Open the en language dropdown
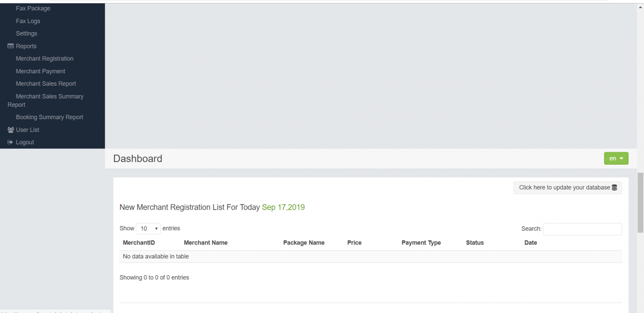This screenshot has height=313, width=644. tap(616, 158)
